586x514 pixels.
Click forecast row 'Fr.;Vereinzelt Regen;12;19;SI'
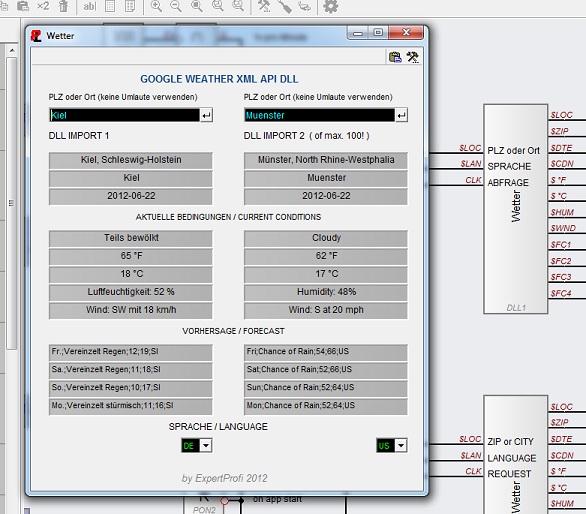131,352
